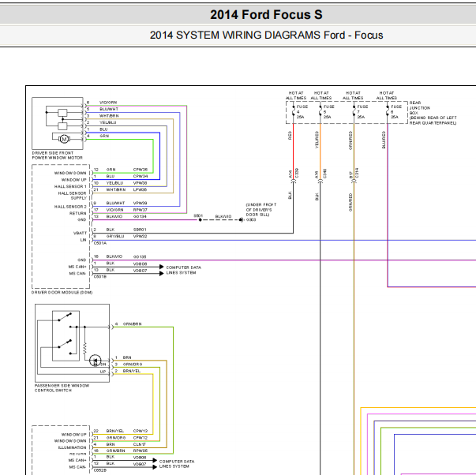The image size is (476, 475).
Task: Click the 'GRY/BLU' wire color label
Action: pos(115,236)
